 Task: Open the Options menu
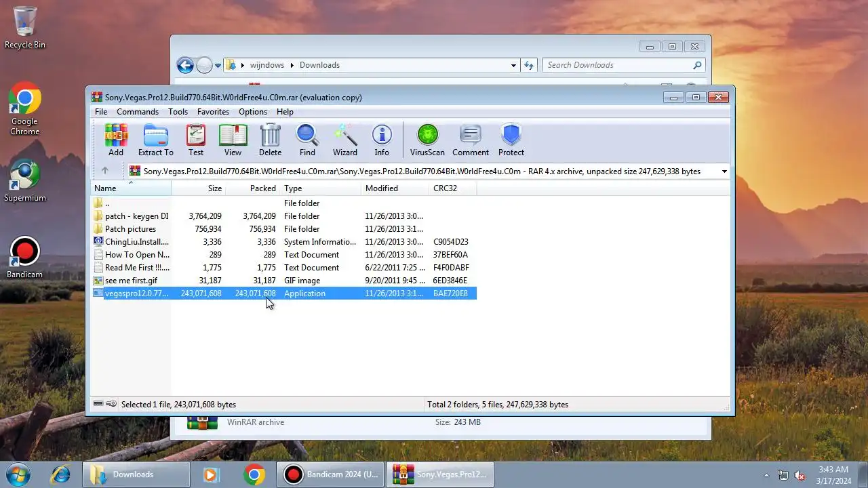(x=253, y=112)
